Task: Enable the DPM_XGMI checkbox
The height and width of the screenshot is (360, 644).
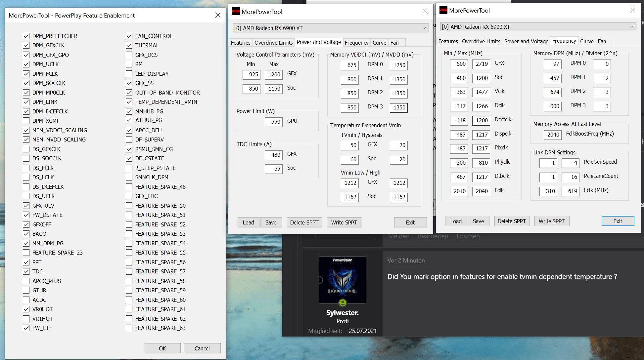Action: click(x=26, y=121)
